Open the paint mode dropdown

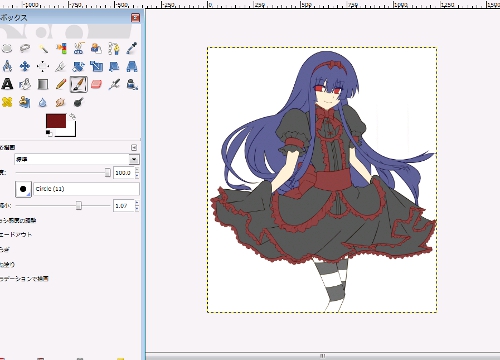tap(77, 159)
